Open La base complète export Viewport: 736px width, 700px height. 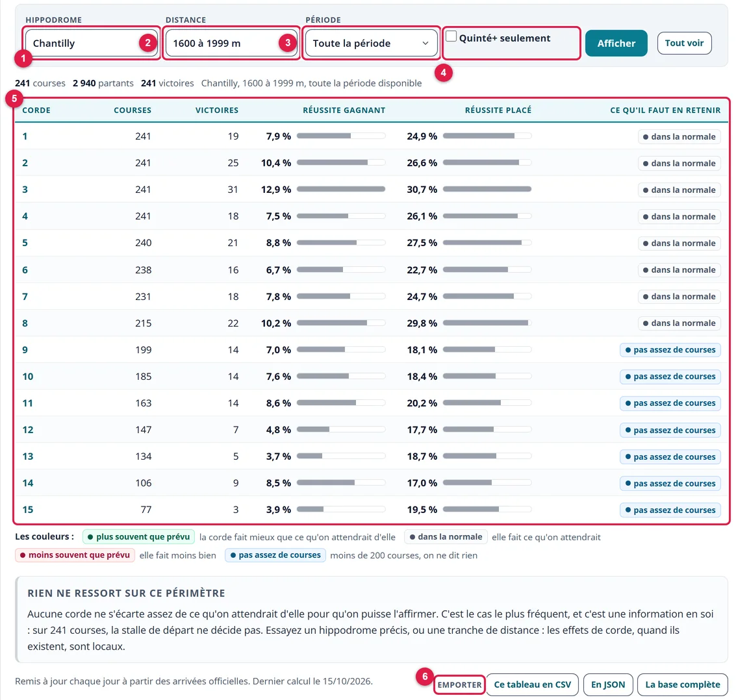point(683,684)
